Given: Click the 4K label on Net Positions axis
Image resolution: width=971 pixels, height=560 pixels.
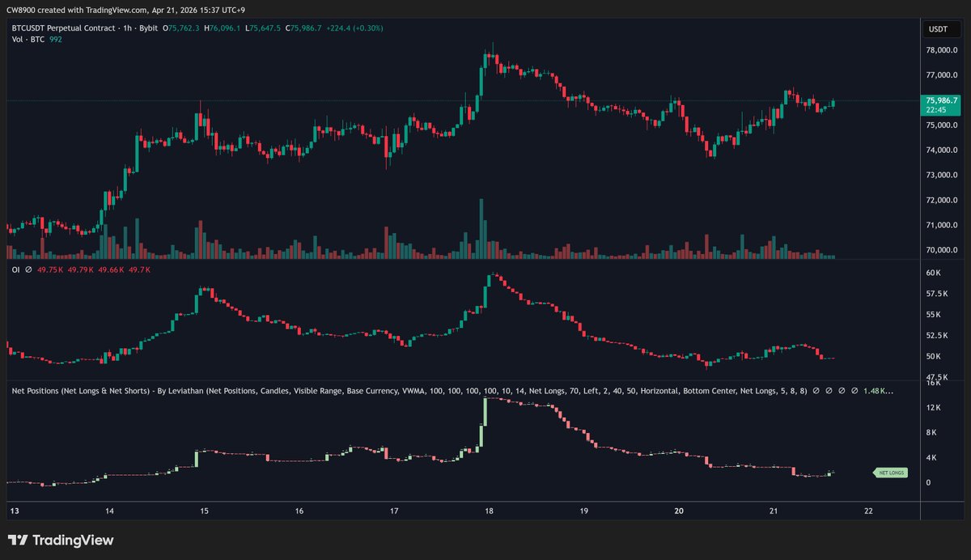Looking at the screenshot, I should click(x=931, y=458).
